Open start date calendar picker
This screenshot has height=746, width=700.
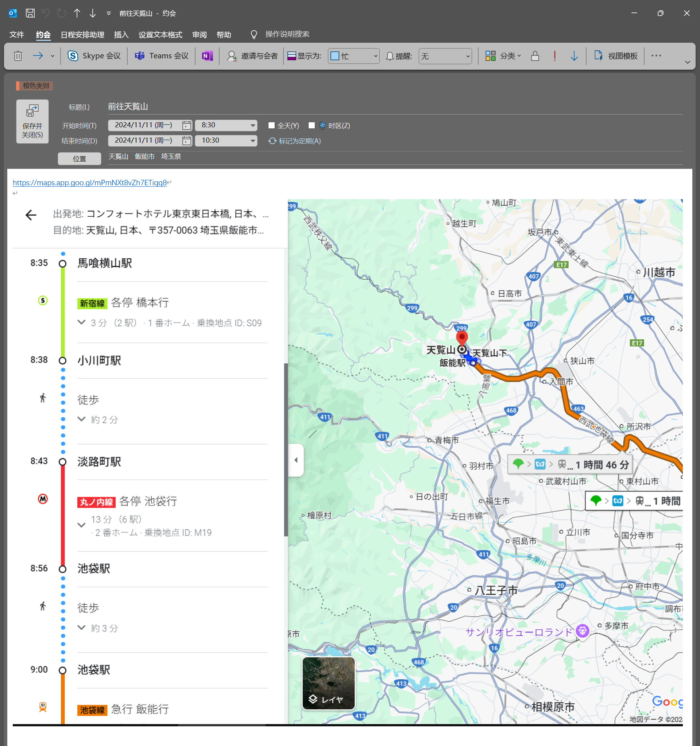(x=186, y=125)
